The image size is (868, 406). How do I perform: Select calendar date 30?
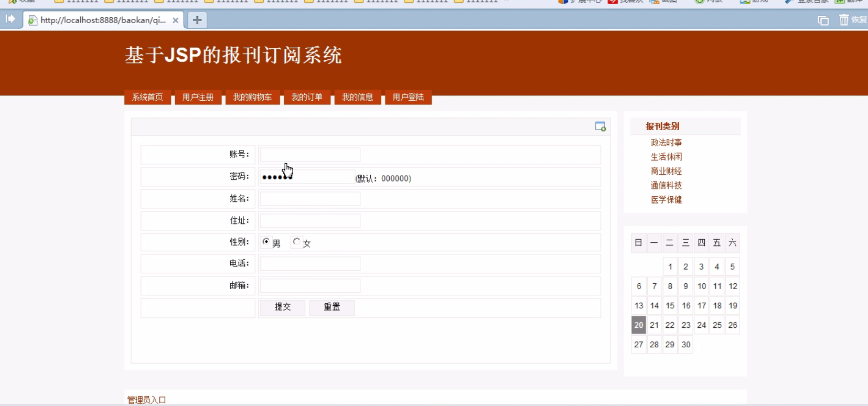(x=685, y=345)
